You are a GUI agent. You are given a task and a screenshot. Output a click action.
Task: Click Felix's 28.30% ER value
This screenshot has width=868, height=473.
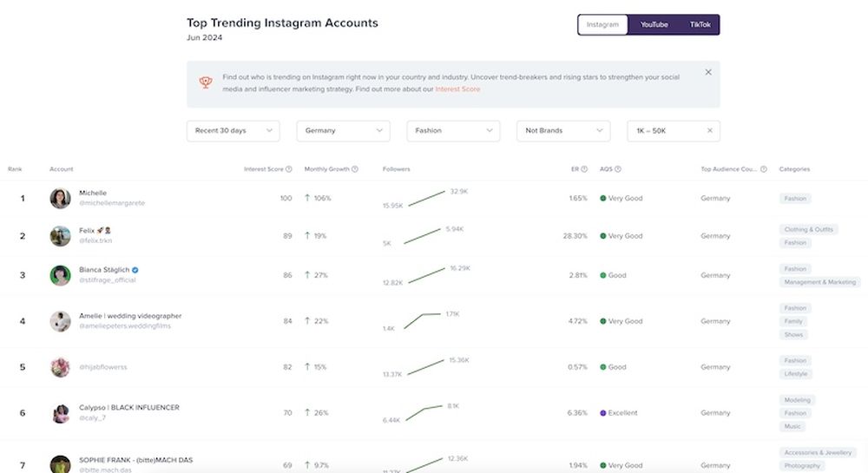point(575,236)
